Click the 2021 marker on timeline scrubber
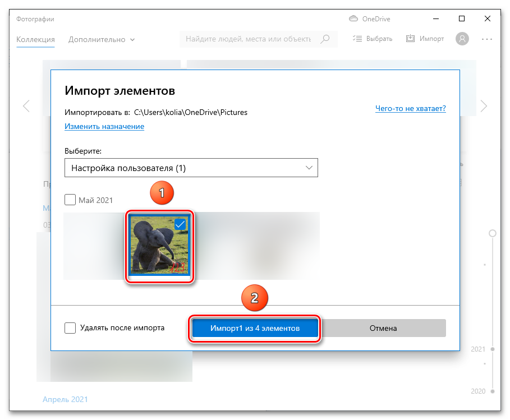 point(492,349)
